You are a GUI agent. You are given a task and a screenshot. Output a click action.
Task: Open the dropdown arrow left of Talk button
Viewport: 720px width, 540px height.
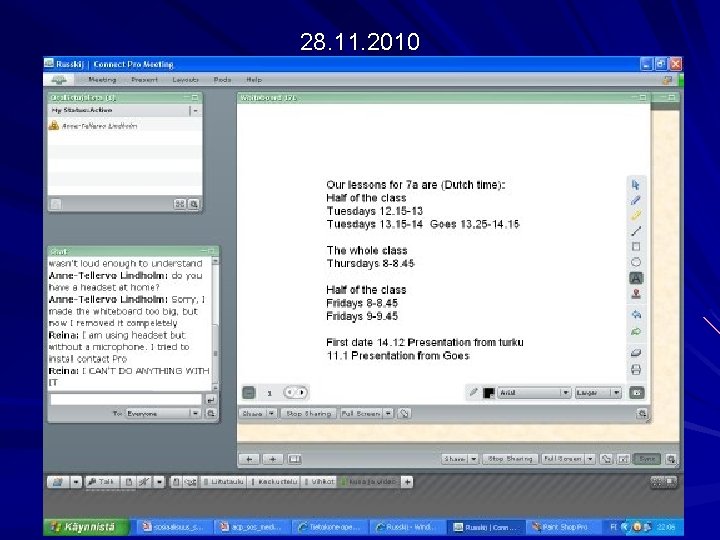[76, 482]
